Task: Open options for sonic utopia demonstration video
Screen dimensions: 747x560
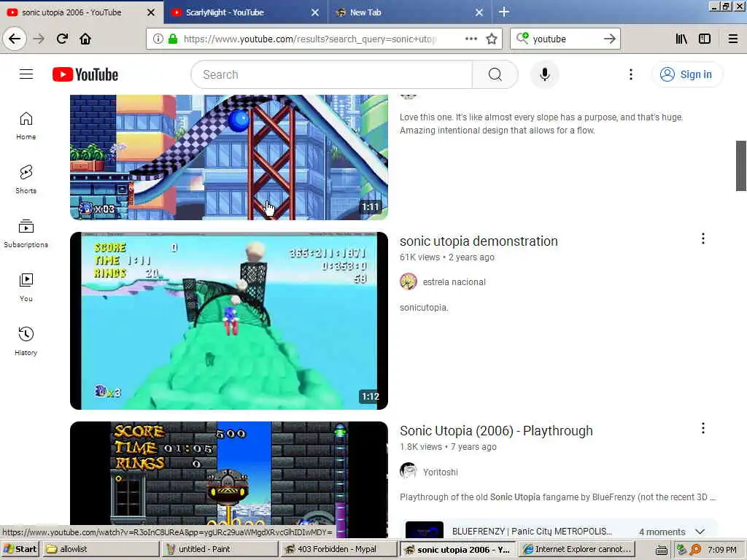Action: coord(703,238)
